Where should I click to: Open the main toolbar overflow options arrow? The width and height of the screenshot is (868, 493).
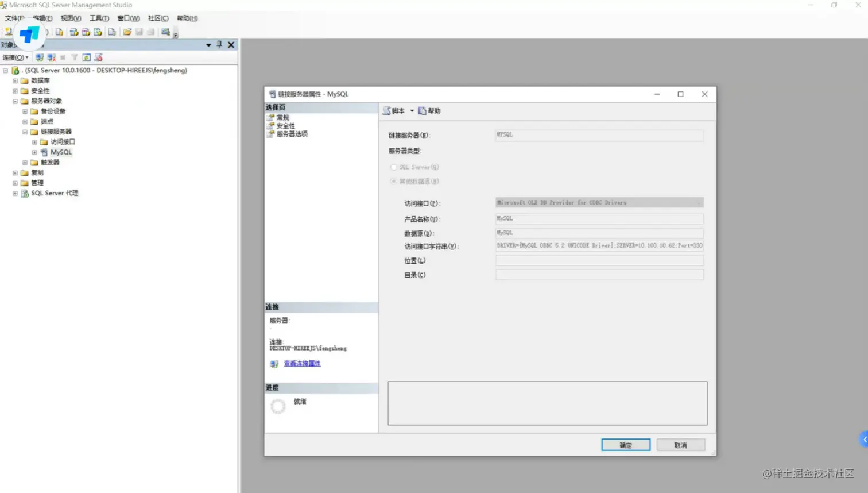point(176,34)
